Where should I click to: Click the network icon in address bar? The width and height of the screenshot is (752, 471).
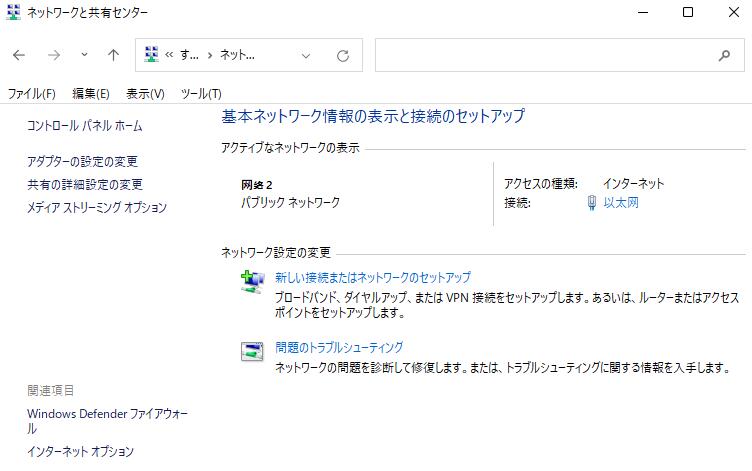coord(153,56)
